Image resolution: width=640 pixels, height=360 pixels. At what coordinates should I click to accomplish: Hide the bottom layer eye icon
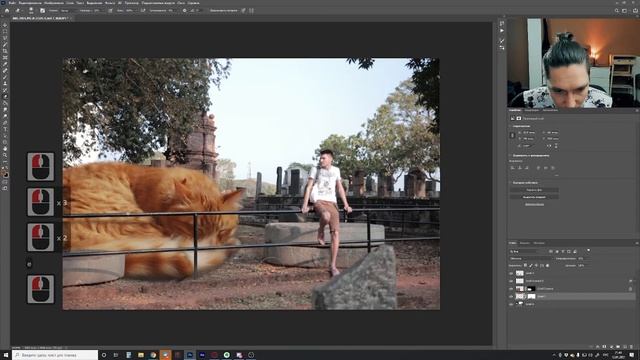point(511,304)
